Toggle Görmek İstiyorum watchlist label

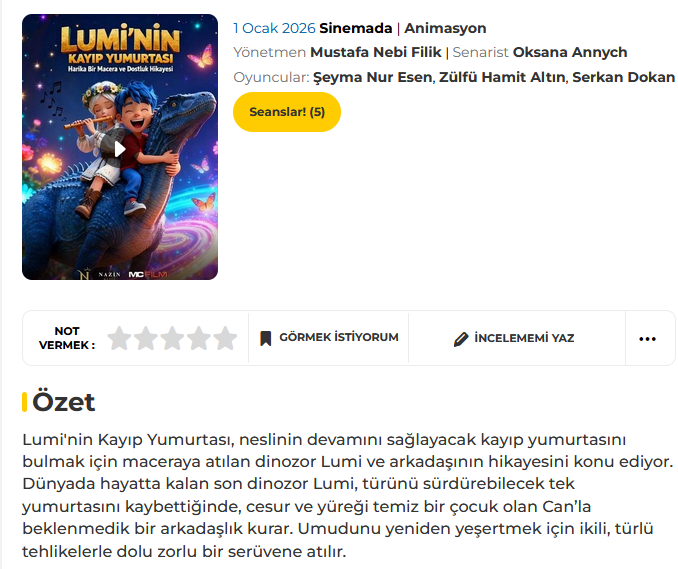coord(338,338)
